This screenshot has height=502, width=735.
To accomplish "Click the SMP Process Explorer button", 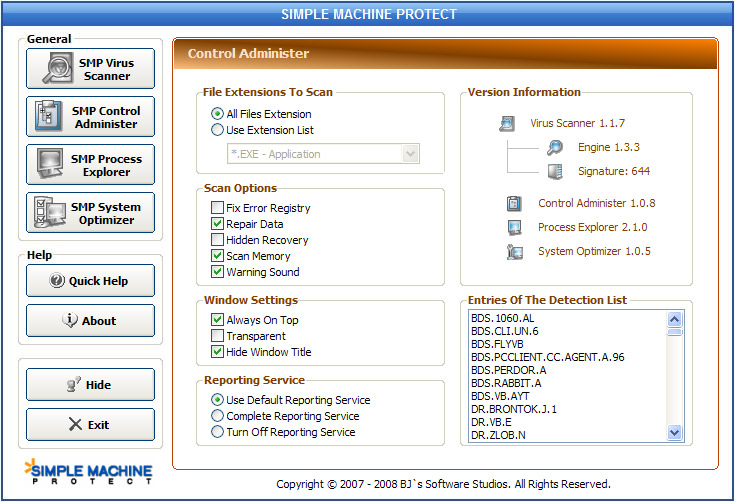I will (x=90, y=165).
